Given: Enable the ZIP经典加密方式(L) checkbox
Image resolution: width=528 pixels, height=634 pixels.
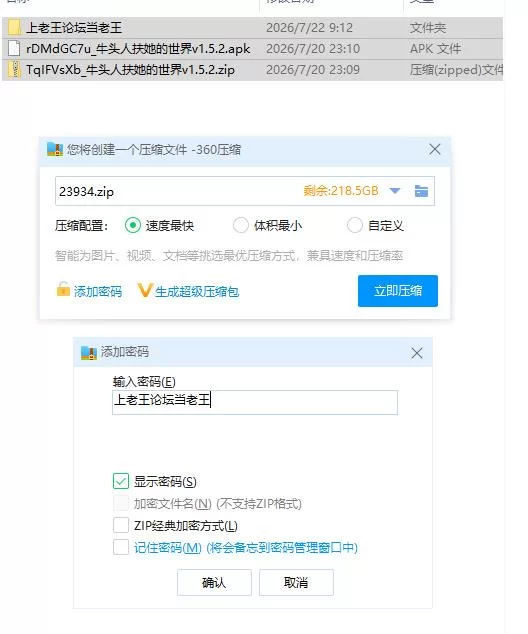Looking at the screenshot, I should [121, 525].
